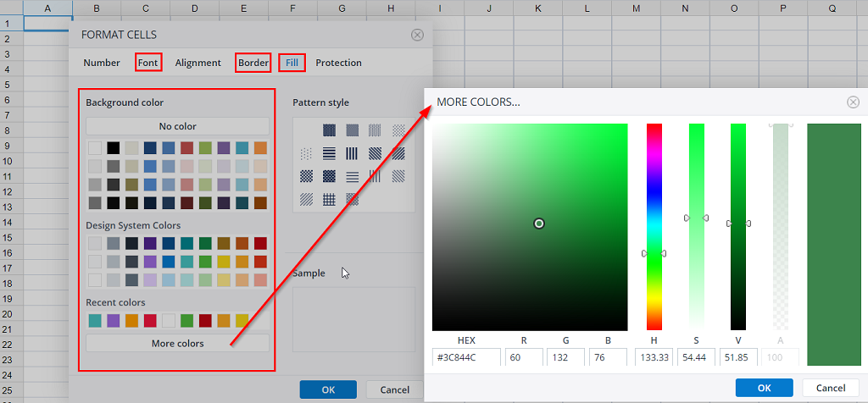Close the More Colors dialog with X
This screenshot has height=403, width=868.
[x=853, y=102]
